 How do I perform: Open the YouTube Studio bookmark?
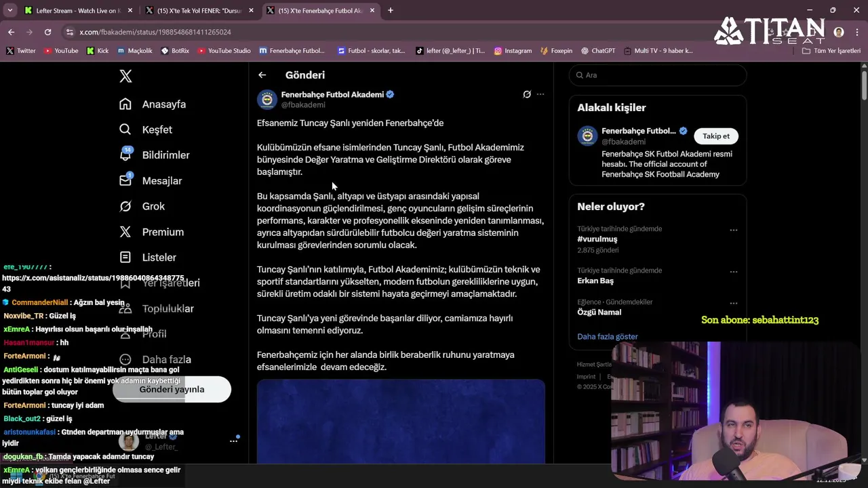[224, 51]
